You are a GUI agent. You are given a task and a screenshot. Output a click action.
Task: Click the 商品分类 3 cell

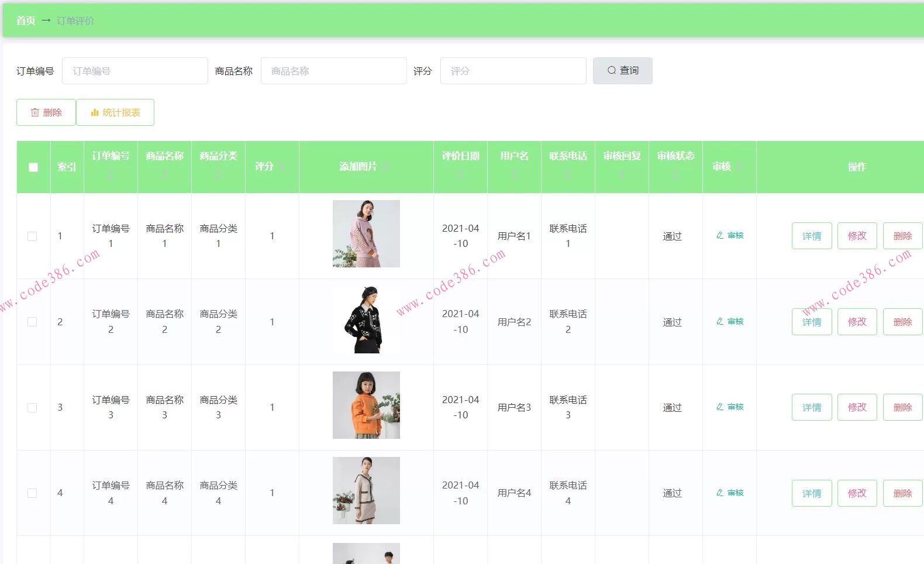point(218,407)
